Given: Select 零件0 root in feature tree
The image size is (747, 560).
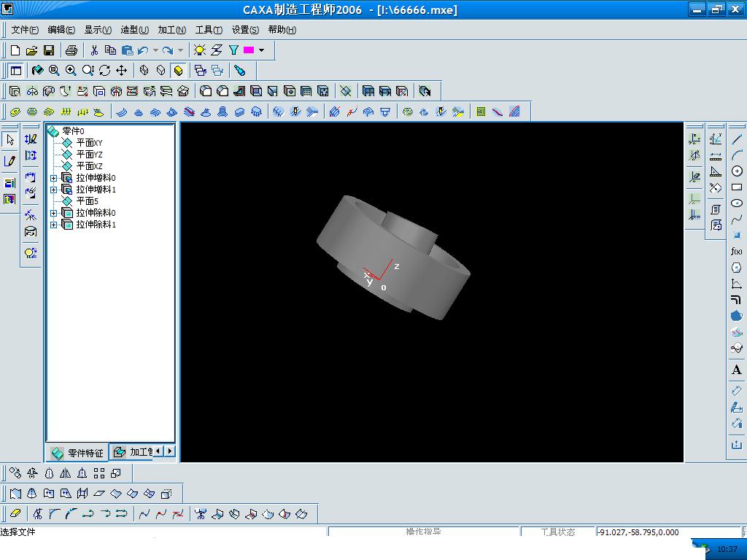Looking at the screenshot, I should click(x=73, y=131).
